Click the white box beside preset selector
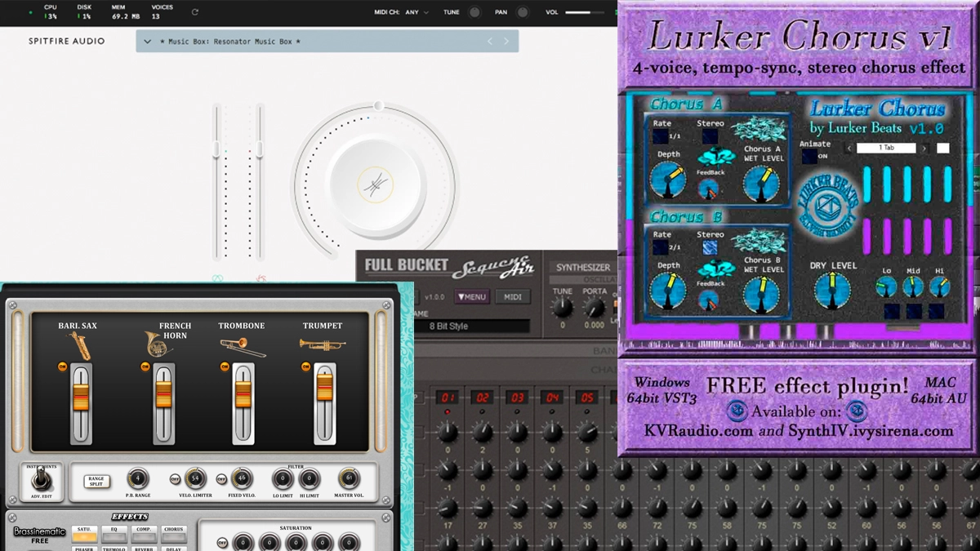This screenshot has width=980, height=551. [x=942, y=149]
